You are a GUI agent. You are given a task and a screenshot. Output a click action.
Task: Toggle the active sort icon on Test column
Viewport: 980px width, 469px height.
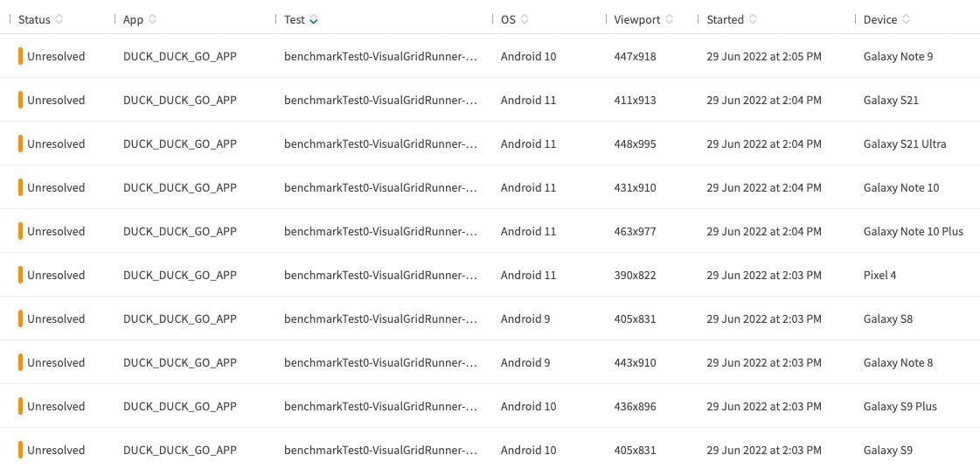[x=314, y=19]
